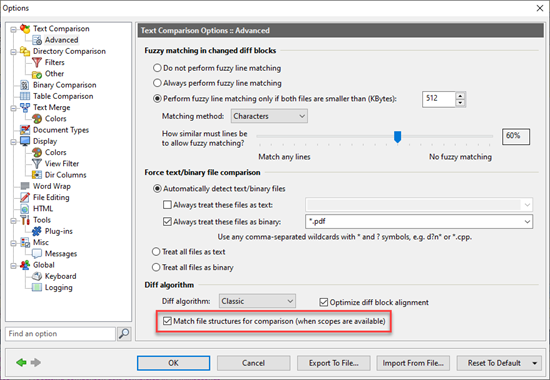Select the Keyboard icon under Global
The image size is (550, 380).
click(36, 276)
